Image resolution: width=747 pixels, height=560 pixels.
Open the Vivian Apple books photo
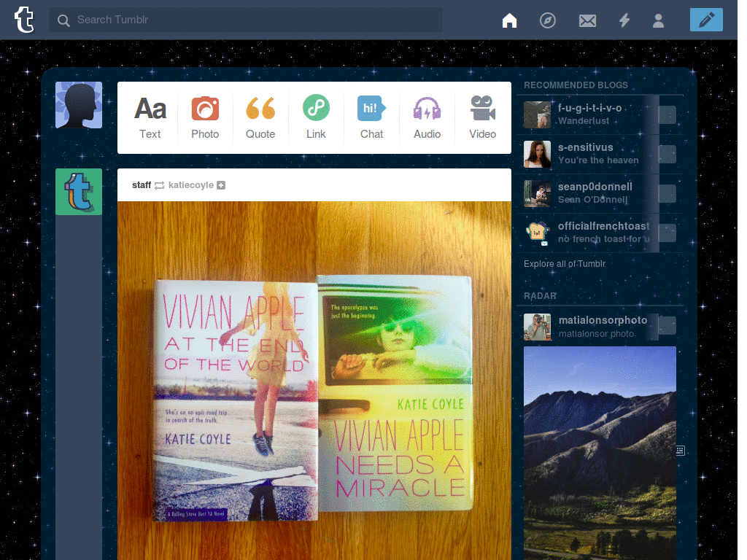[314, 381]
